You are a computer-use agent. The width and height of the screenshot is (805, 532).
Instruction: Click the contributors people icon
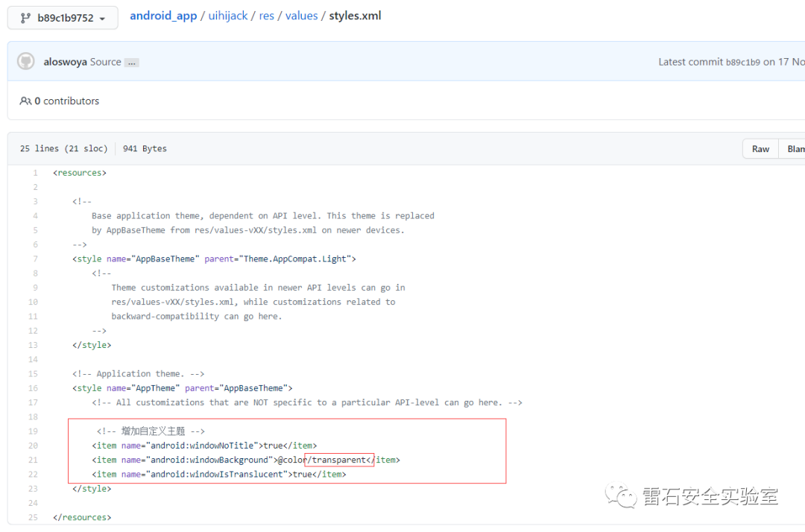coord(25,101)
